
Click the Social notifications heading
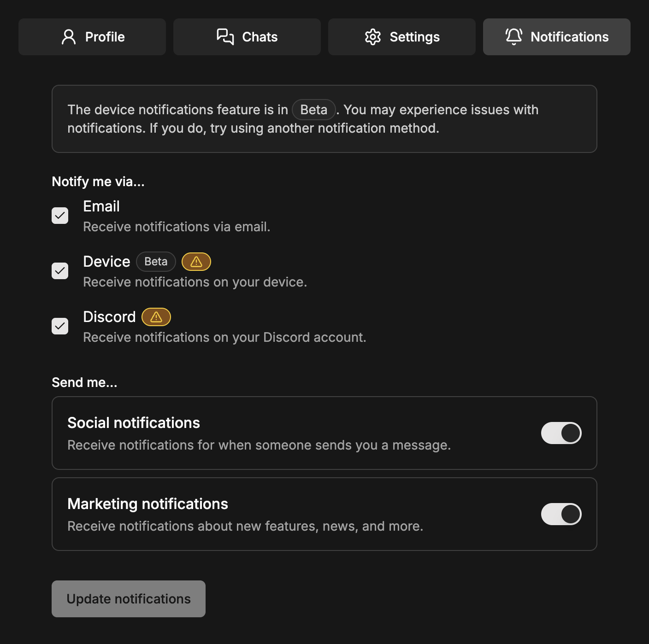[x=134, y=423]
